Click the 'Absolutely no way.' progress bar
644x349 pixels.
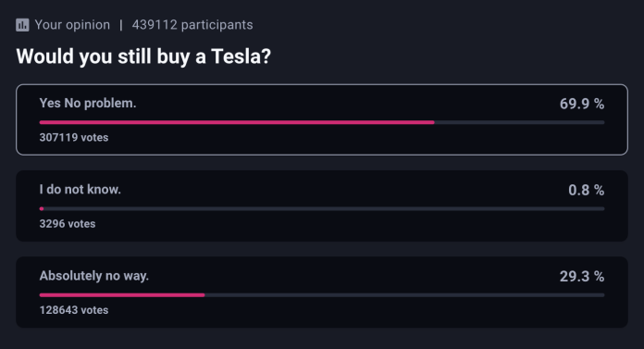tap(322, 295)
